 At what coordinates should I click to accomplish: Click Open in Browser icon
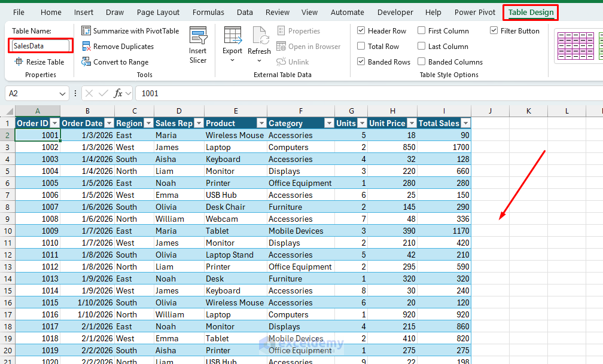pos(281,47)
